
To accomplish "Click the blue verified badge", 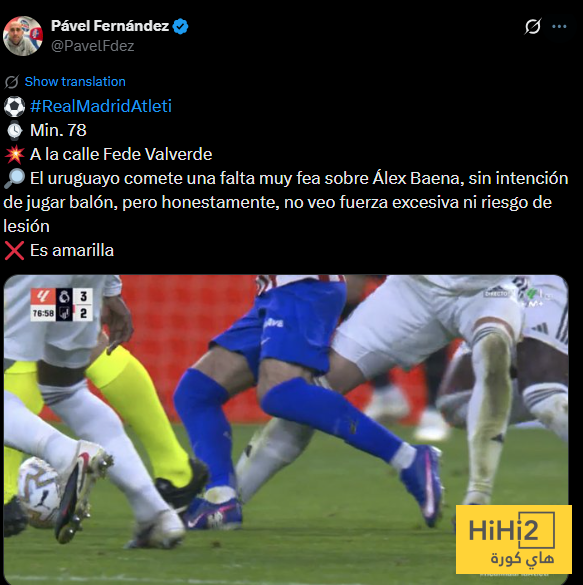I will 181,26.
